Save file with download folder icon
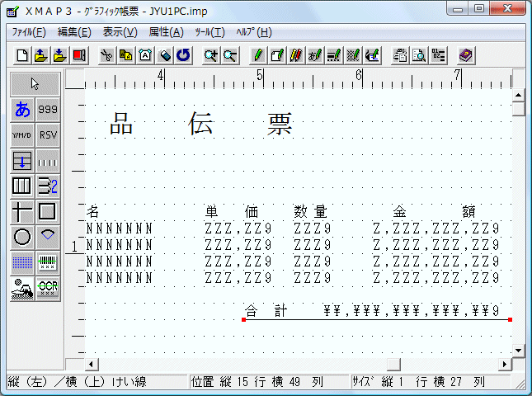This screenshot has width=532, height=396. [59, 55]
